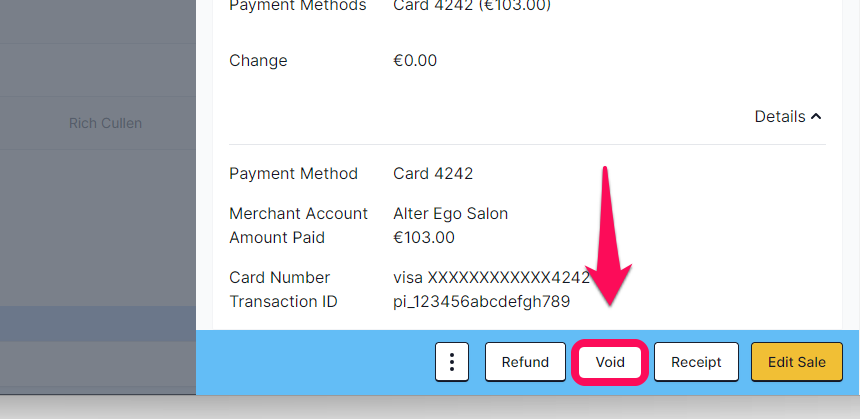
Task: Click the Change label
Action: [258, 60]
